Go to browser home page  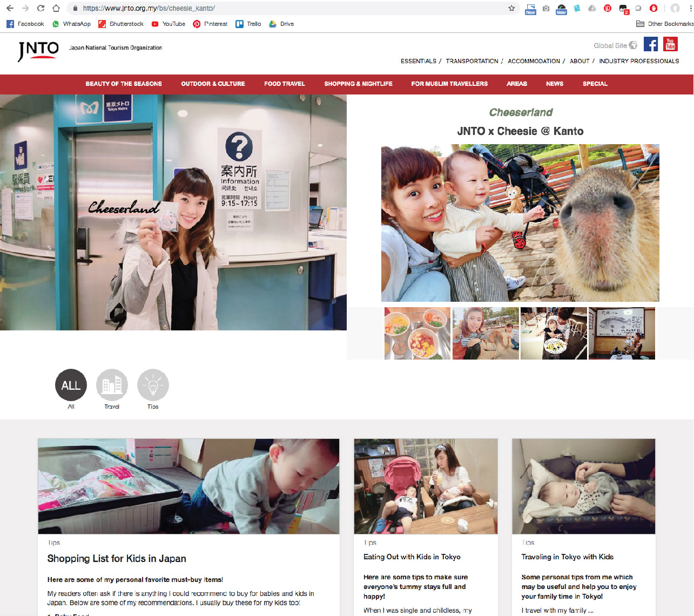tap(56, 8)
